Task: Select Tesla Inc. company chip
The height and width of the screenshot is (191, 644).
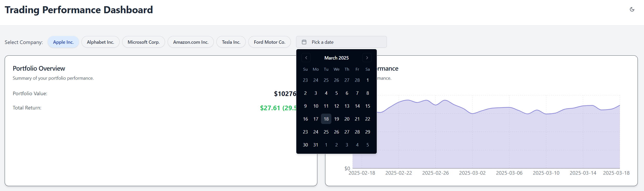Action: pyautogui.click(x=231, y=42)
